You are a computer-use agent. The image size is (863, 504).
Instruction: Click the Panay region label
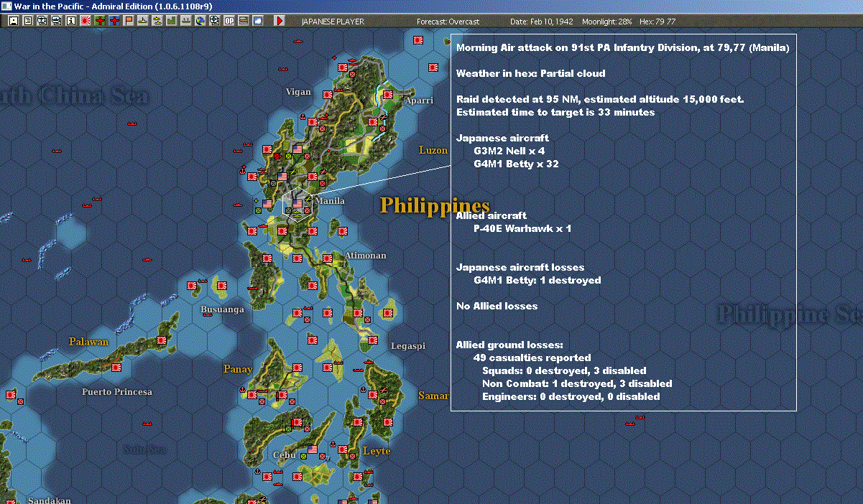tap(238, 369)
